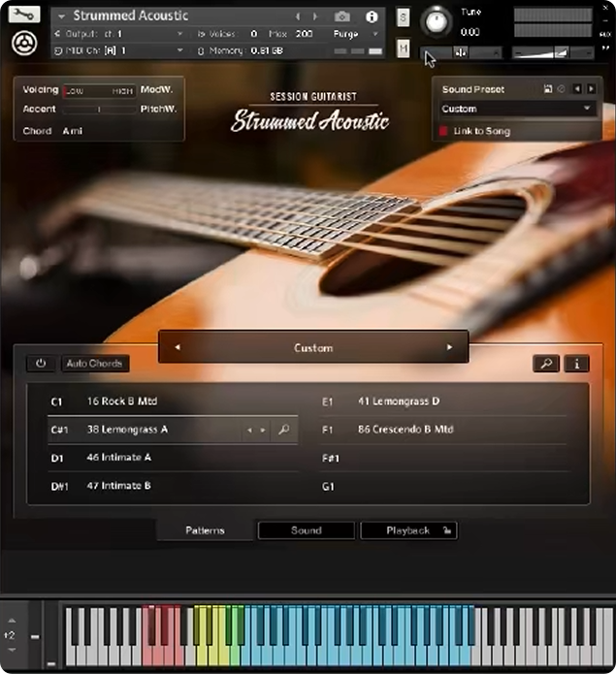The height and width of the screenshot is (674, 616).
Task: Open pattern browser magnifier above pattern list
Action: (546, 364)
